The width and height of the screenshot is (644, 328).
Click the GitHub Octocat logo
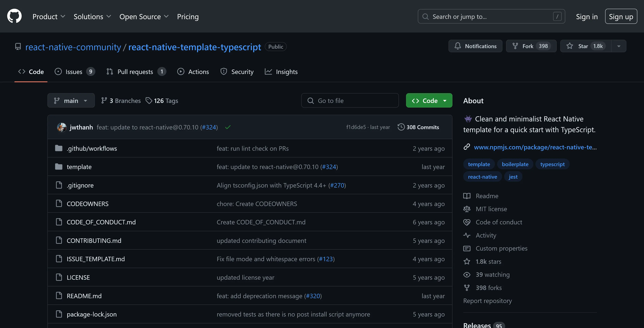[x=14, y=16]
